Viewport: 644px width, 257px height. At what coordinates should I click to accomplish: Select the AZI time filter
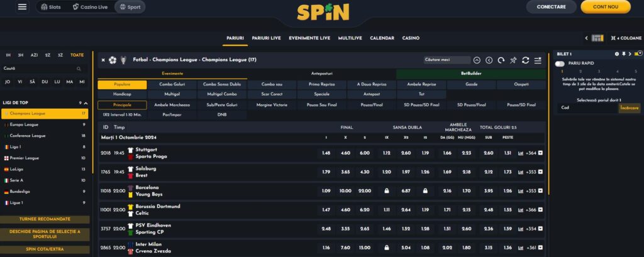[34, 55]
